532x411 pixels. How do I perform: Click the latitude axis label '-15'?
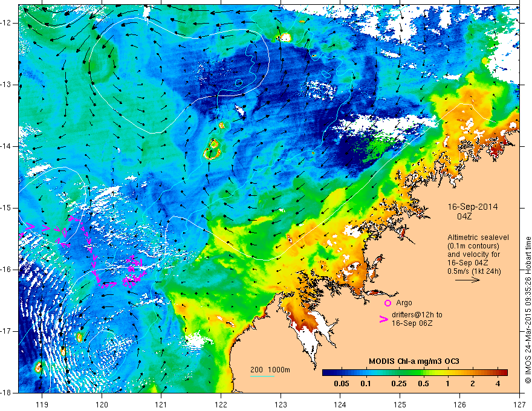[6, 208]
